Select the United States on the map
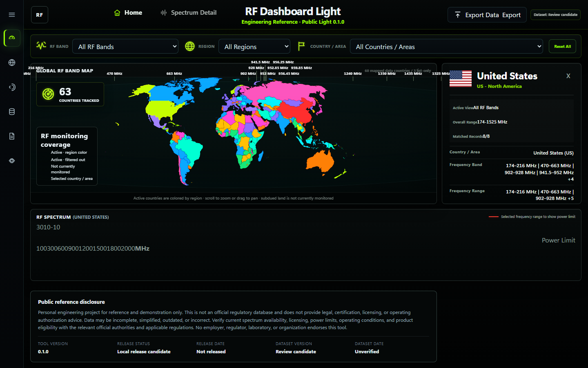The width and height of the screenshot is (588, 368). 163,108
